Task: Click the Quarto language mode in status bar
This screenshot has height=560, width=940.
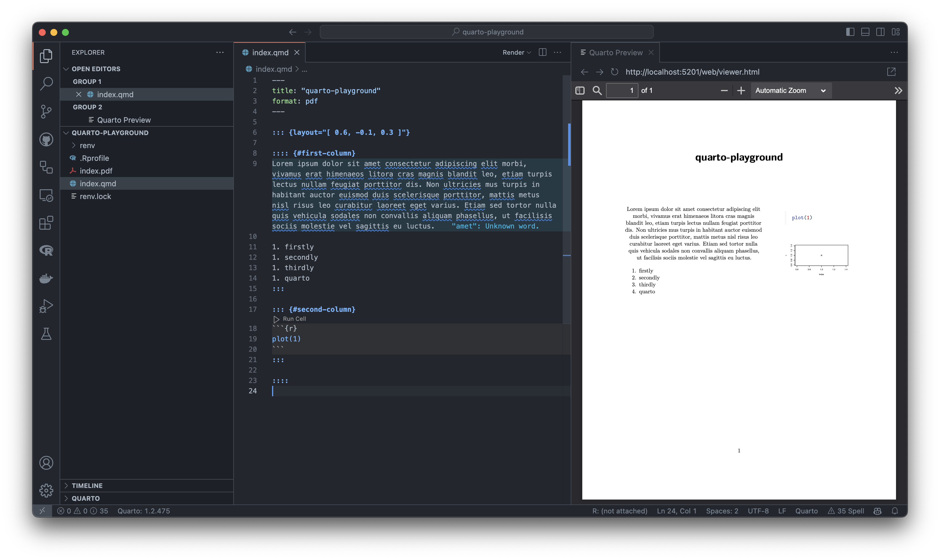Action: coord(806,511)
